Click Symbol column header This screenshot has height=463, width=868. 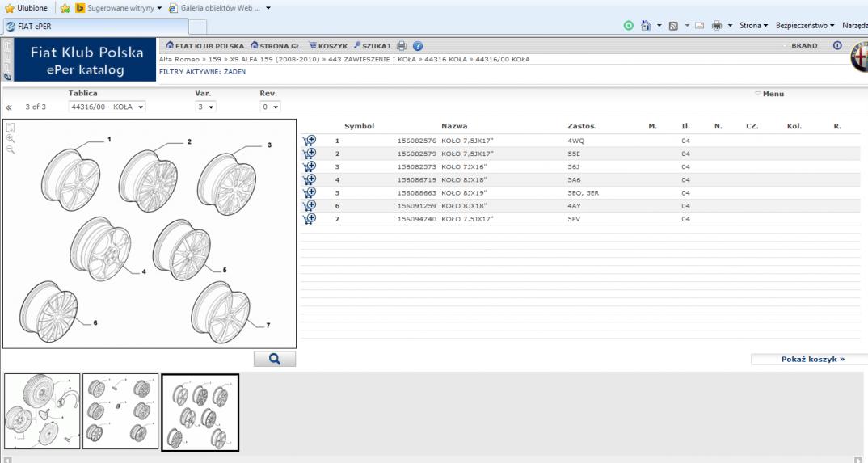[360, 126]
